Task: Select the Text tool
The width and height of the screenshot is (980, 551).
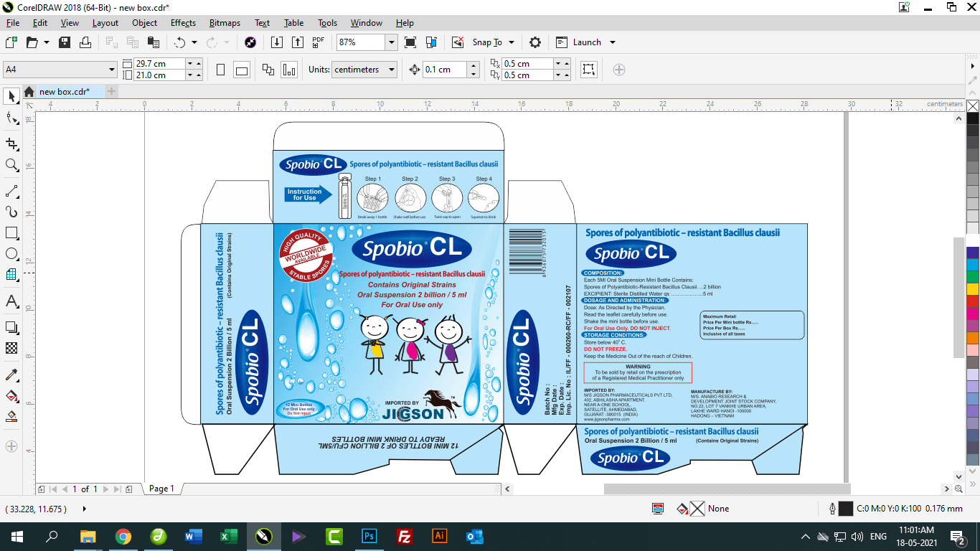Action: [11, 301]
